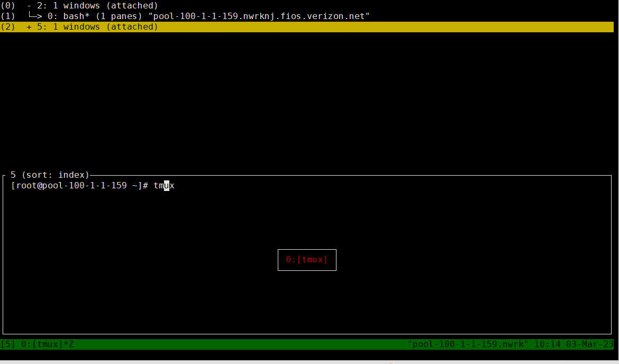619x364 pixels.
Task: Select highlighted session 5 row
Action: [307, 27]
